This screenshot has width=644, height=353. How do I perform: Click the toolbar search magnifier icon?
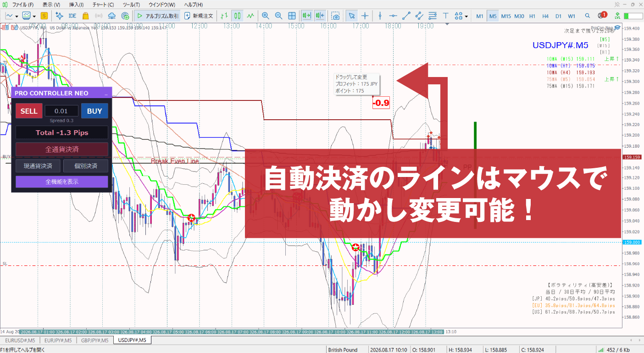[588, 16]
